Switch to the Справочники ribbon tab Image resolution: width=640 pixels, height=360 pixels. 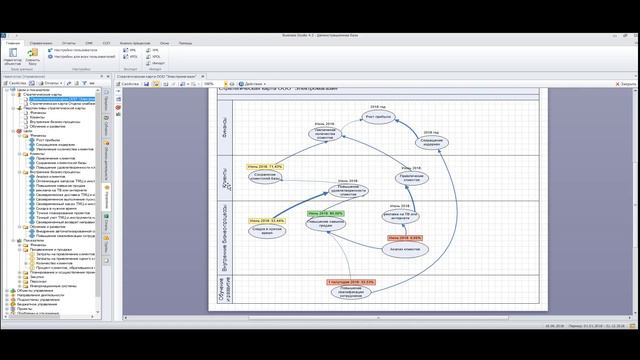pos(41,43)
